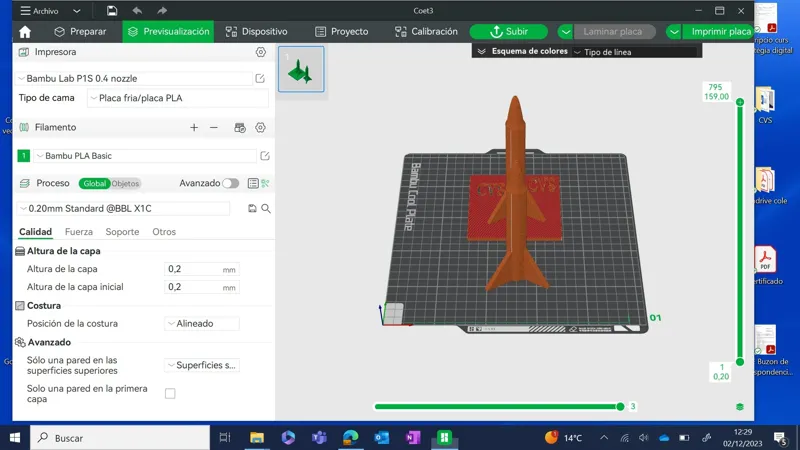The image size is (800, 450).
Task: Open filament settings gear icon
Action: pyautogui.click(x=260, y=128)
